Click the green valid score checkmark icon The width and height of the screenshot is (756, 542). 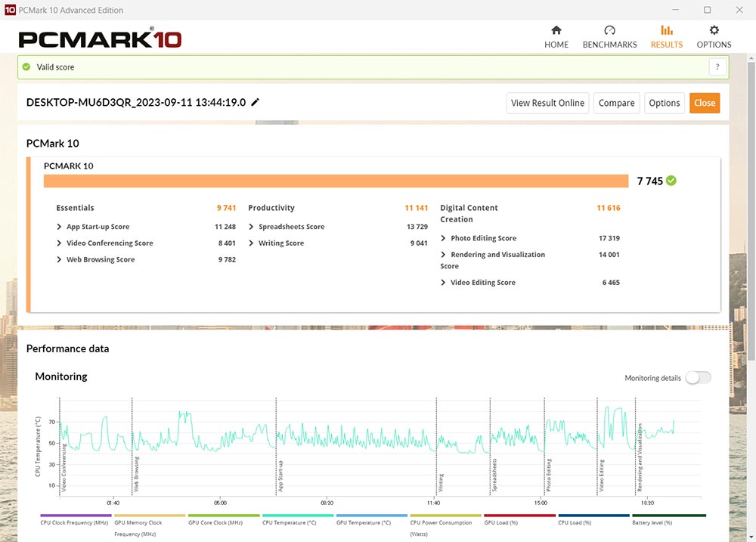coord(26,67)
